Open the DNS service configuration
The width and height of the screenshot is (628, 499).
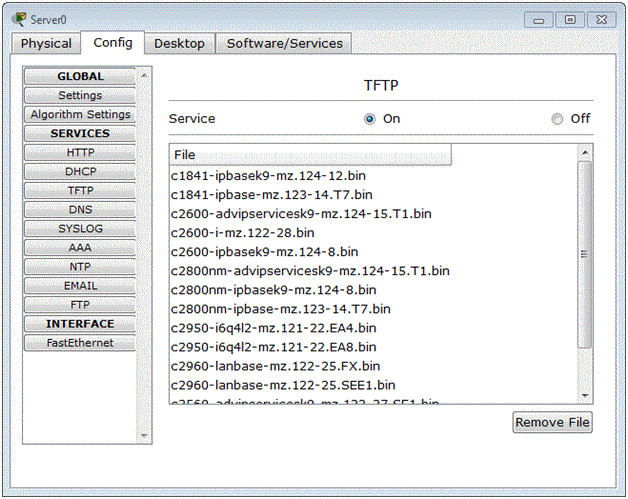point(80,209)
